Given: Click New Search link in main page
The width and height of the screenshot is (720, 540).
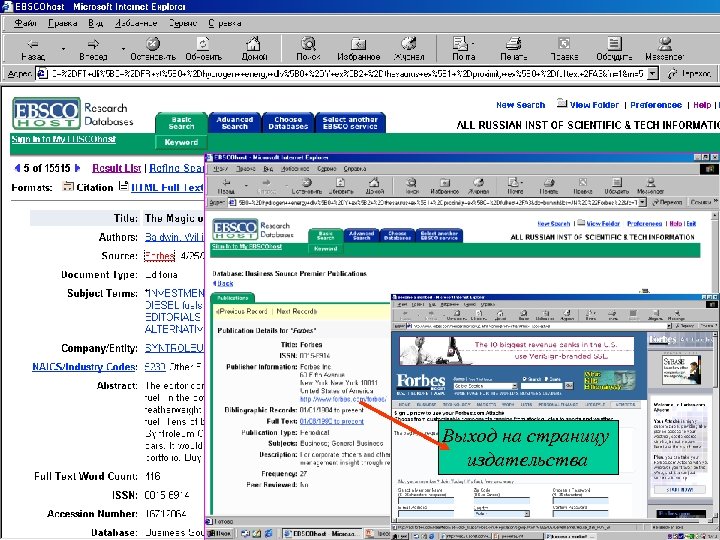Looking at the screenshot, I should (x=521, y=105).
